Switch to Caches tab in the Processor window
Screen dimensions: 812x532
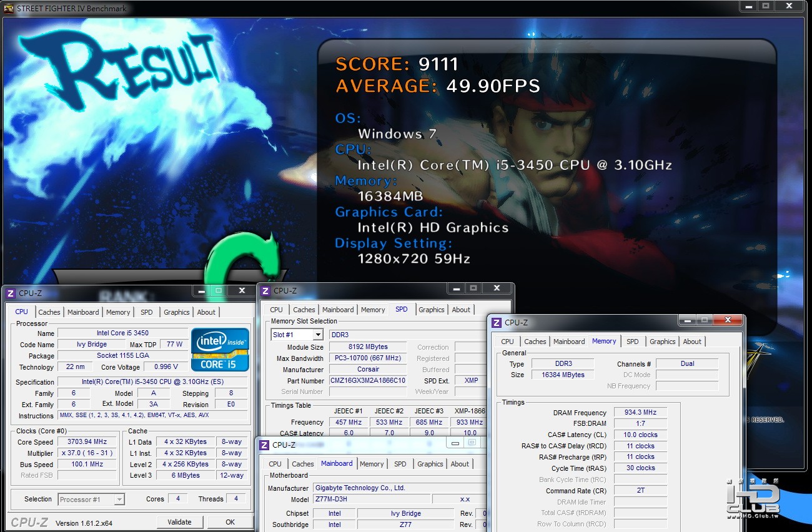(49, 312)
